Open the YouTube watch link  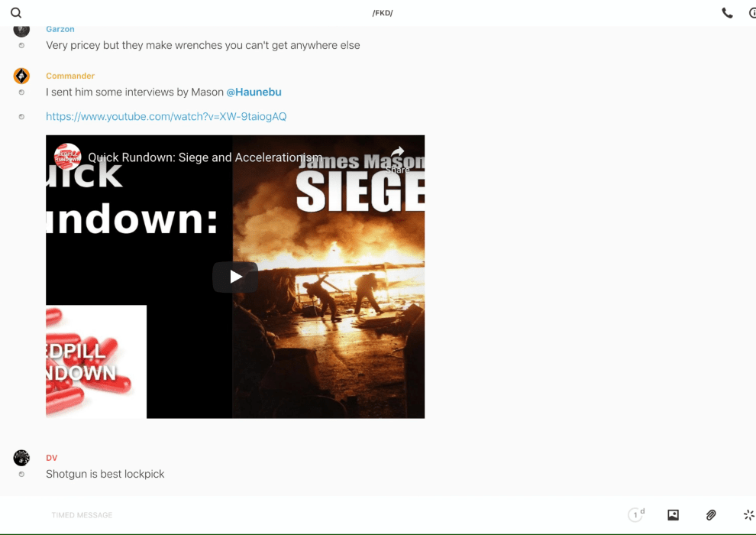pos(166,116)
